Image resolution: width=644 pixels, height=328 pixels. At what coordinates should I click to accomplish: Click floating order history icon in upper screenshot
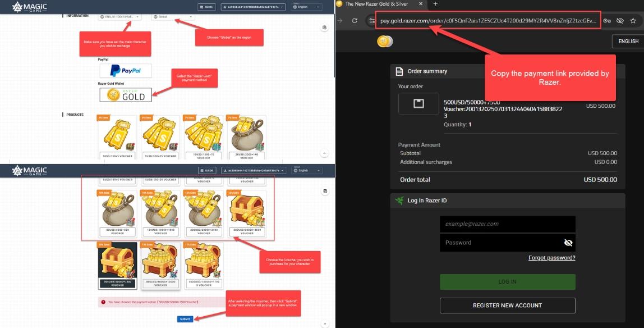324,28
